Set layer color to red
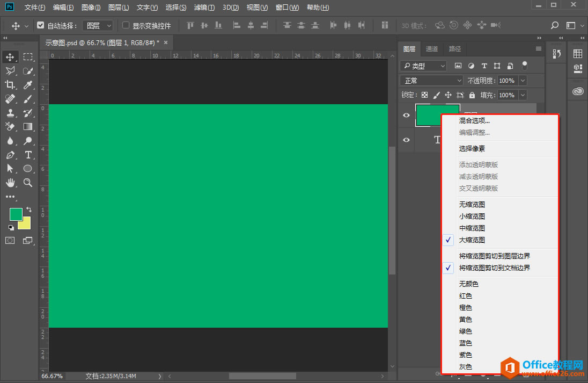This screenshot has height=383, width=588. tap(501, 295)
